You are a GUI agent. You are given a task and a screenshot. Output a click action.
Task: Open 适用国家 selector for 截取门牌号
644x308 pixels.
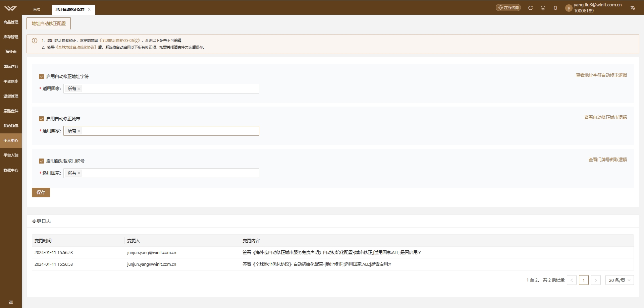point(161,173)
